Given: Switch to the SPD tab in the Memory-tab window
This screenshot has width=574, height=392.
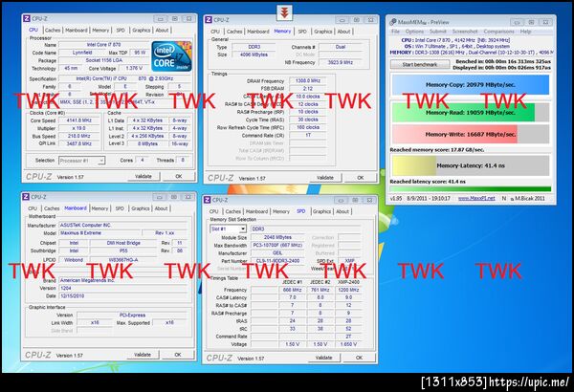Looking at the screenshot, I should 302,32.
